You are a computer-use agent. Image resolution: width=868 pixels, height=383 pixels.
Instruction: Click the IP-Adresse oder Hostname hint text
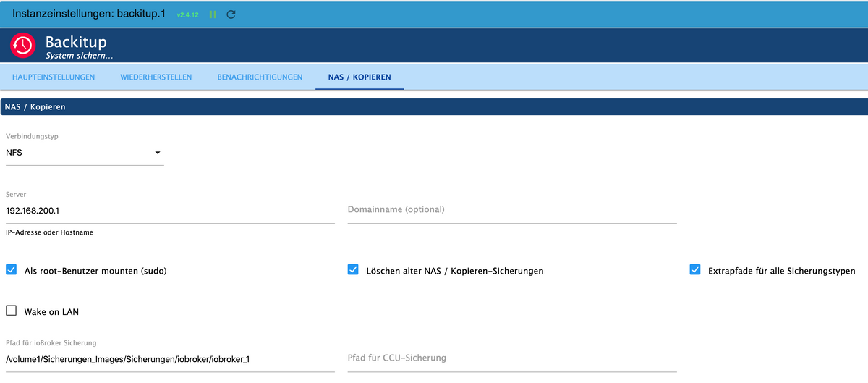point(49,232)
